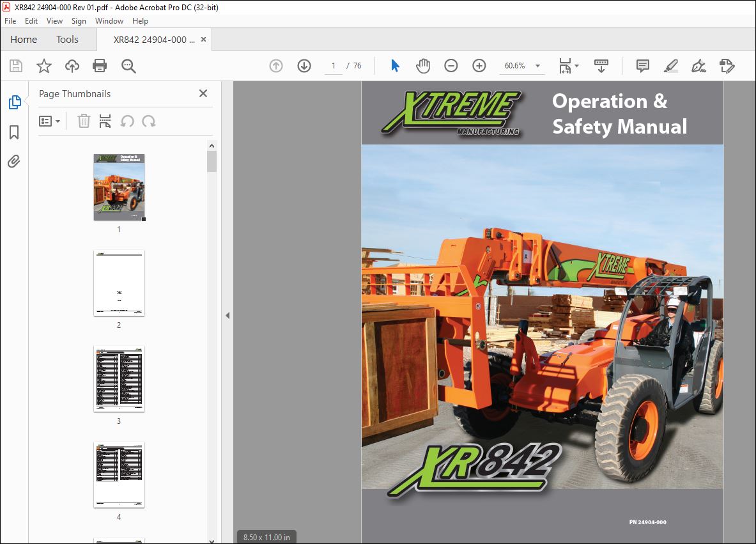Open Page Thumbnails sidebar icon
The width and height of the screenshot is (756, 544).
[x=15, y=102]
